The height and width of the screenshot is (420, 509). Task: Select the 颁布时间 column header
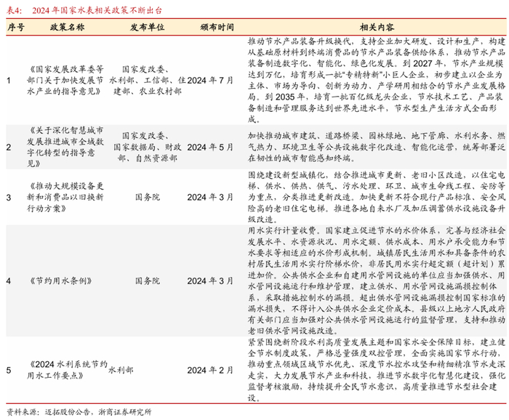point(217,27)
